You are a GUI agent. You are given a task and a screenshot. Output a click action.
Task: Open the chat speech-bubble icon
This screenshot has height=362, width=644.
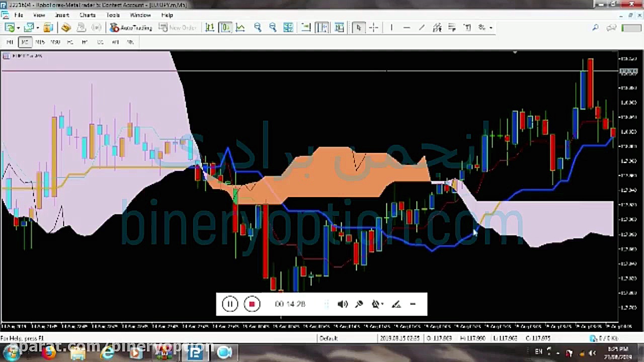pos(611,28)
